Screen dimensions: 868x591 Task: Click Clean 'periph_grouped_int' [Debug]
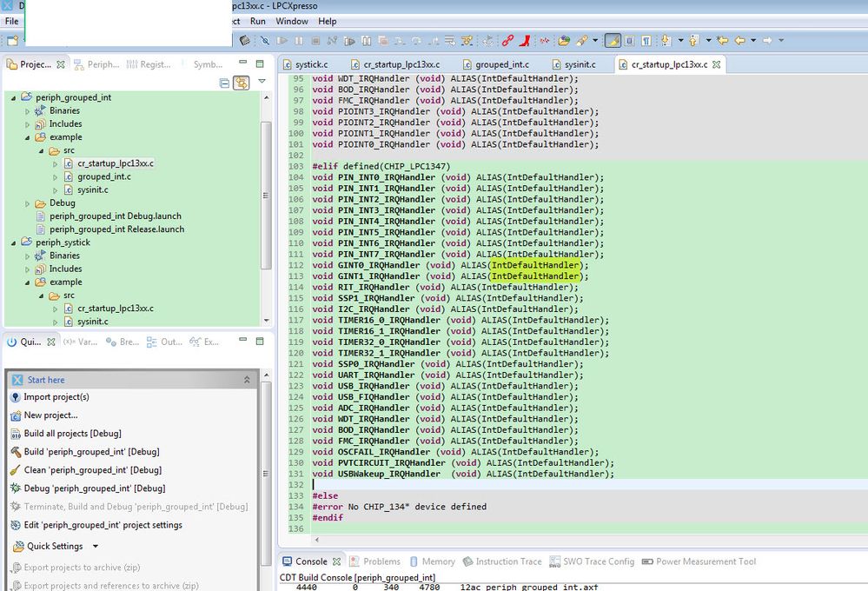[x=92, y=469]
